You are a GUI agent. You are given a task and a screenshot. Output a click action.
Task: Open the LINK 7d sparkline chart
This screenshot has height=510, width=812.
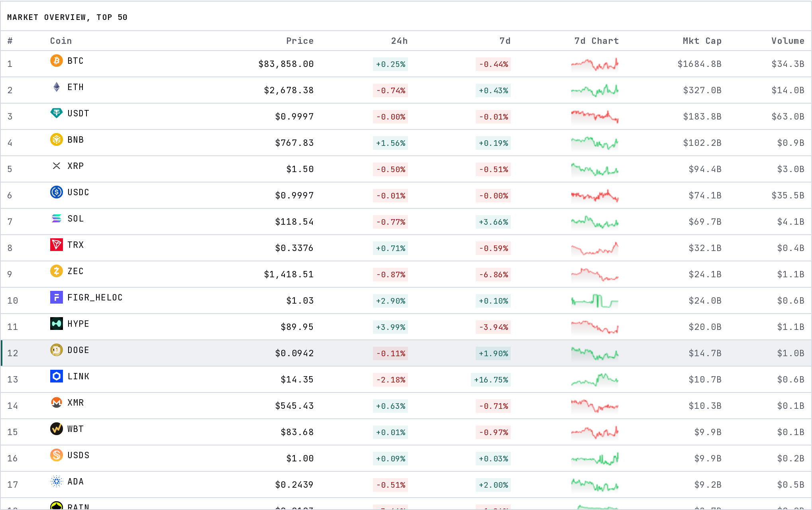[x=595, y=380]
